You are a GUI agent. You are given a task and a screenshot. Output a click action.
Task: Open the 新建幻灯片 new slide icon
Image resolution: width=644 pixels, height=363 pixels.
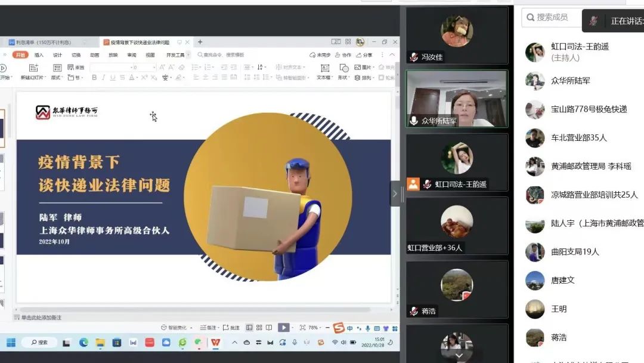click(33, 68)
